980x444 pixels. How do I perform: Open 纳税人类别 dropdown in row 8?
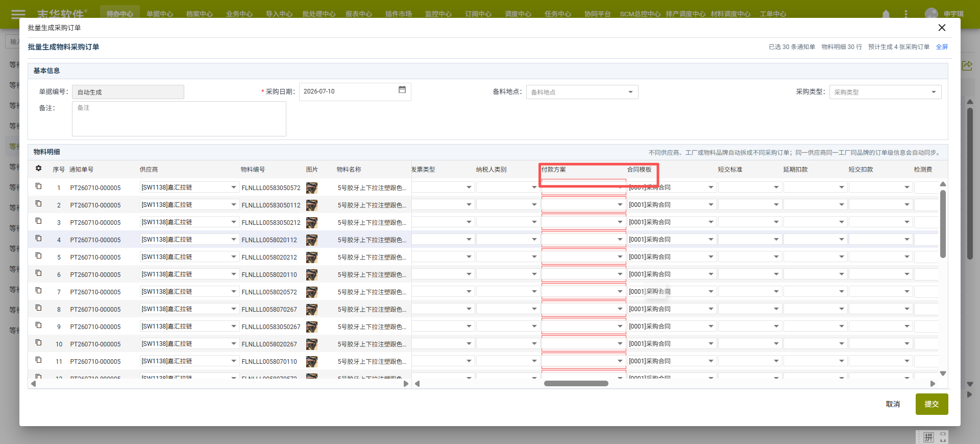pos(534,309)
